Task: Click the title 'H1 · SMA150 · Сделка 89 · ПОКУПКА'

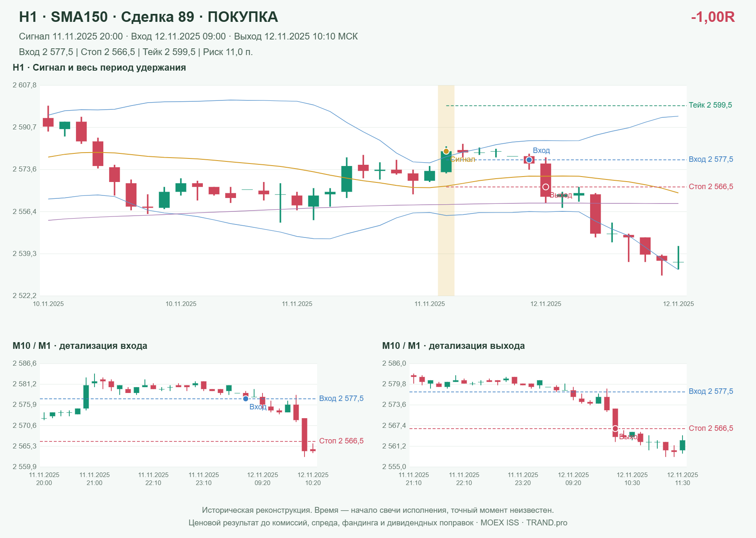Action: 148,17
